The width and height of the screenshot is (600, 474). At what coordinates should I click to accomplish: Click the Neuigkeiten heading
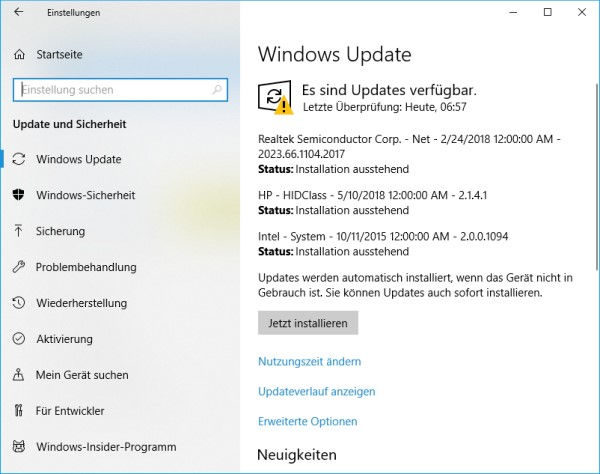point(297,455)
